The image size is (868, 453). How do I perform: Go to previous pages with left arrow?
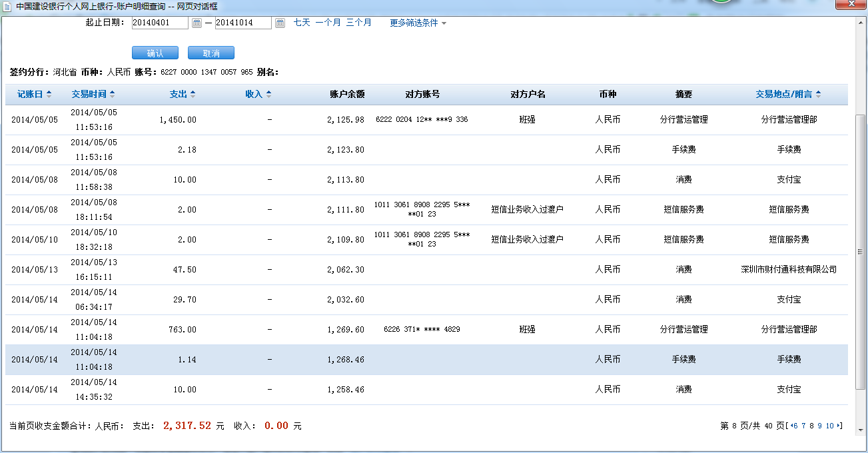791,426
